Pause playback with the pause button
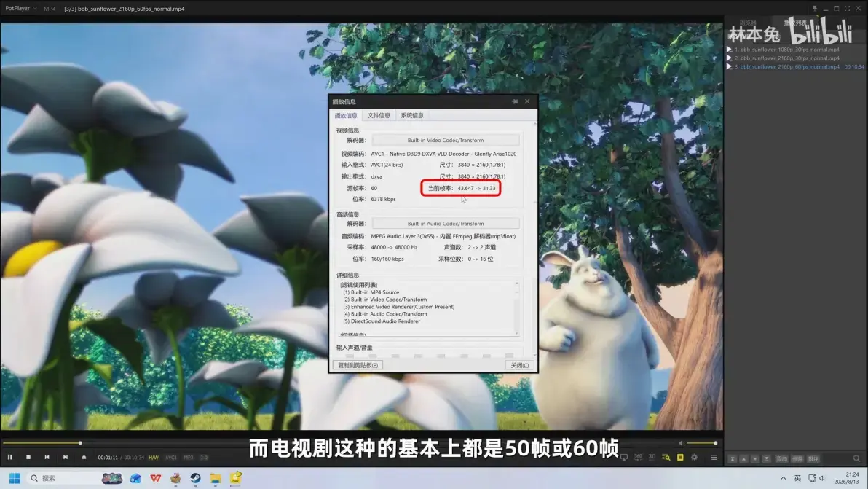The height and width of the screenshot is (489, 868). coord(10,458)
